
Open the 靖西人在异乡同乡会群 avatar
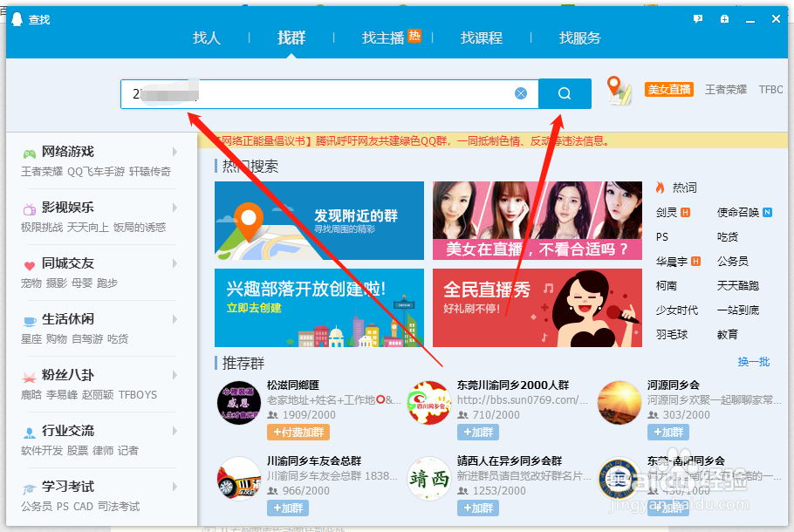click(x=429, y=479)
